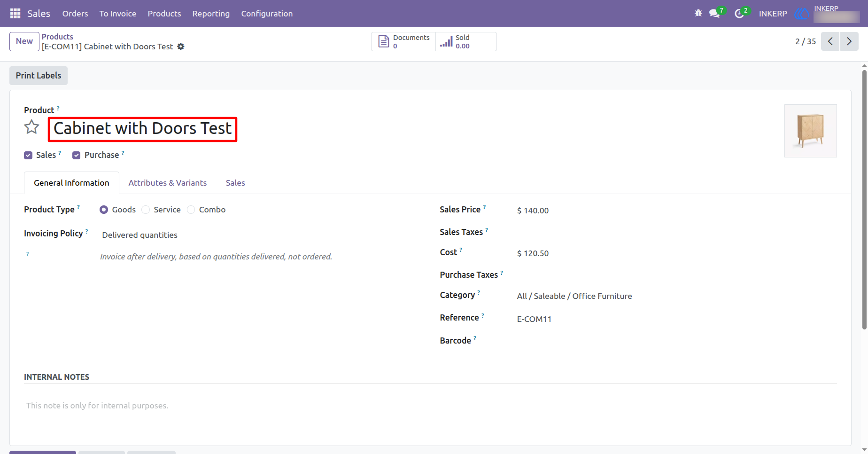Viewport: 868px width, 454px height.
Task: Switch to the Sales tab
Action: [235, 183]
